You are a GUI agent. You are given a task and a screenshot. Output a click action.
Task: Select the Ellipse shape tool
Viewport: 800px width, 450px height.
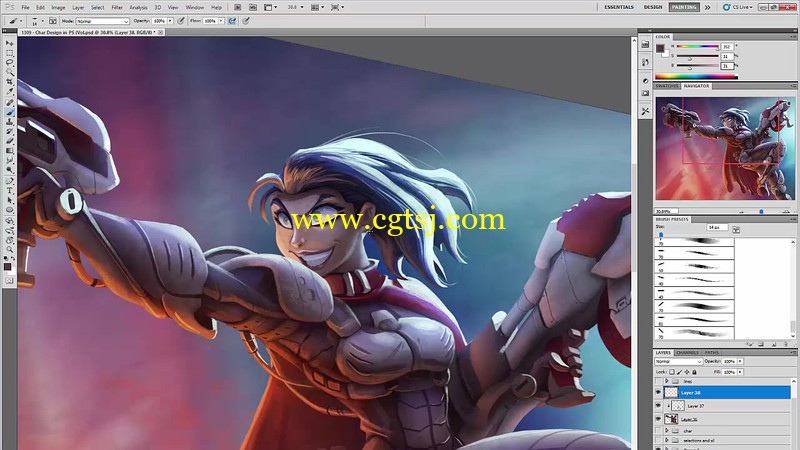coord(9,210)
